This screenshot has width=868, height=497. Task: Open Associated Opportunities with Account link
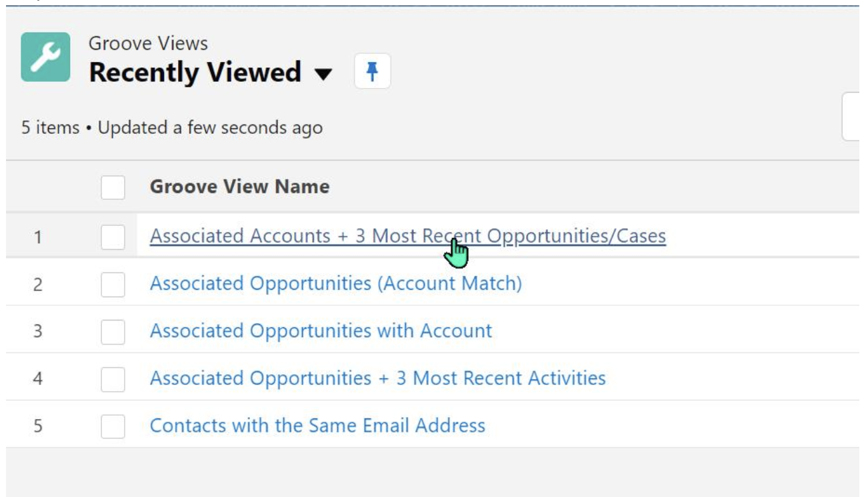321,331
